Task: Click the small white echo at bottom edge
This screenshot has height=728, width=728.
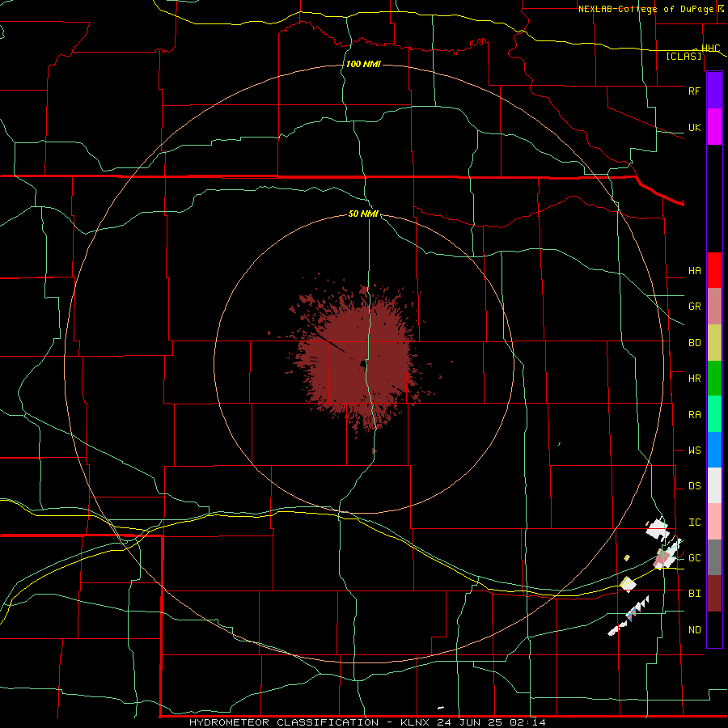Action: coord(441,708)
